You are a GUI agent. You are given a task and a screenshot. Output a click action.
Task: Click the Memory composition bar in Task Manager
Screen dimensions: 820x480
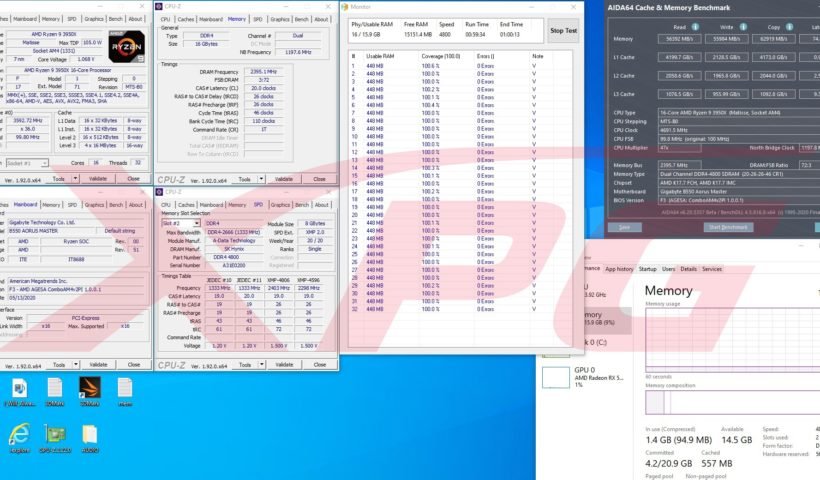[732, 402]
